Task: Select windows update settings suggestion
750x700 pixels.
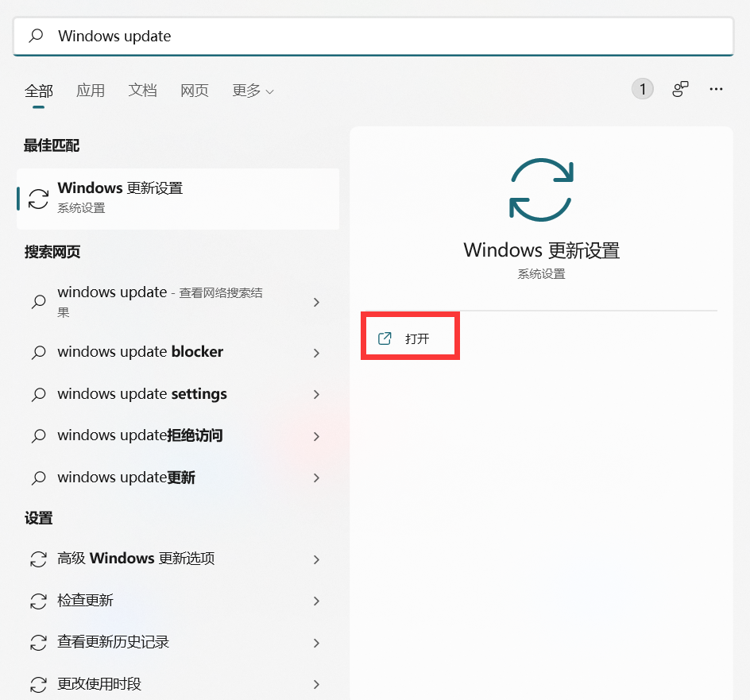Action: pyautogui.click(x=178, y=394)
